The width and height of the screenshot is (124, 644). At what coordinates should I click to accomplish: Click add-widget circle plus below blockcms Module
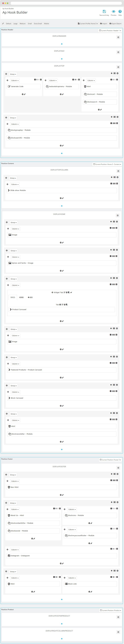(x=89, y=523)
